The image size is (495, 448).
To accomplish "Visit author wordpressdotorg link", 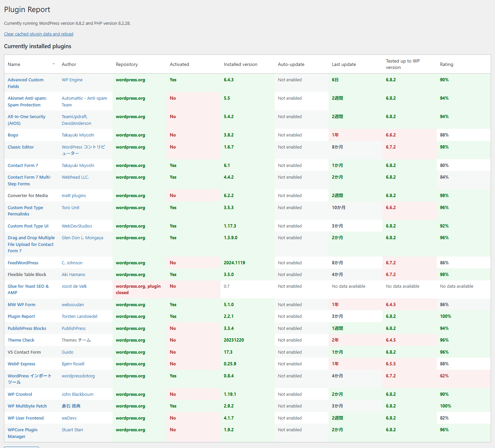I will tap(78, 376).
